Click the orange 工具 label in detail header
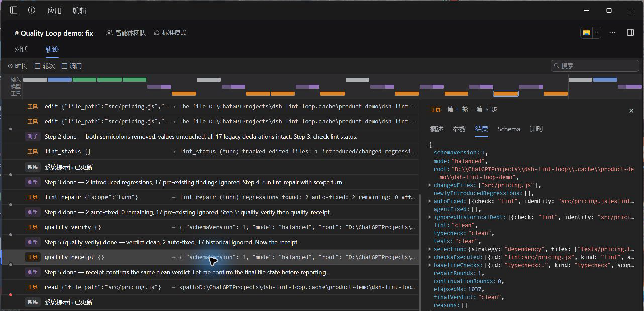644x311 pixels. (436, 110)
